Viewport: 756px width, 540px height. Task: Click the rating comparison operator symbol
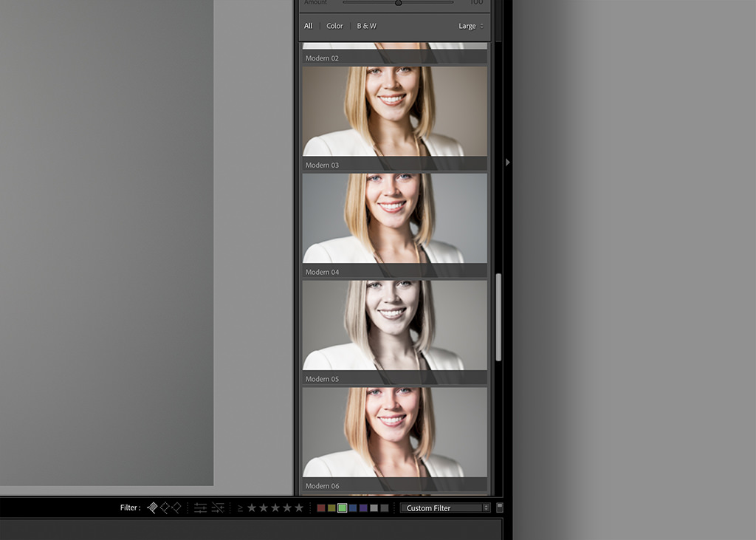click(240, 508)
